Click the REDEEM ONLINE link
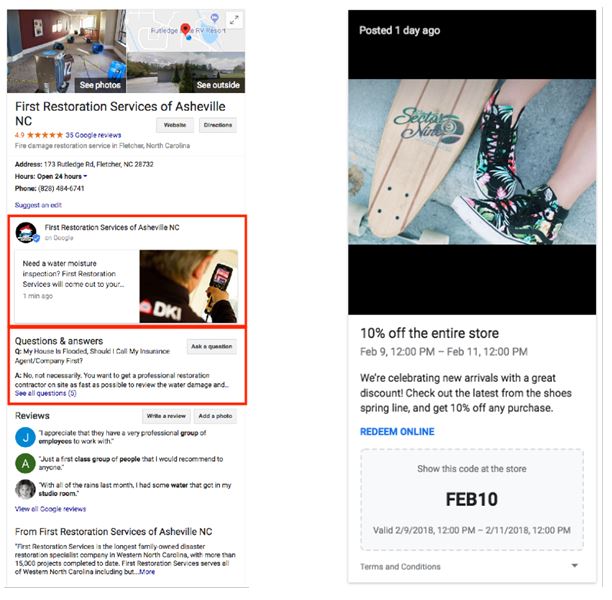Viewport: 612px width, 600px height. point(397,432)
